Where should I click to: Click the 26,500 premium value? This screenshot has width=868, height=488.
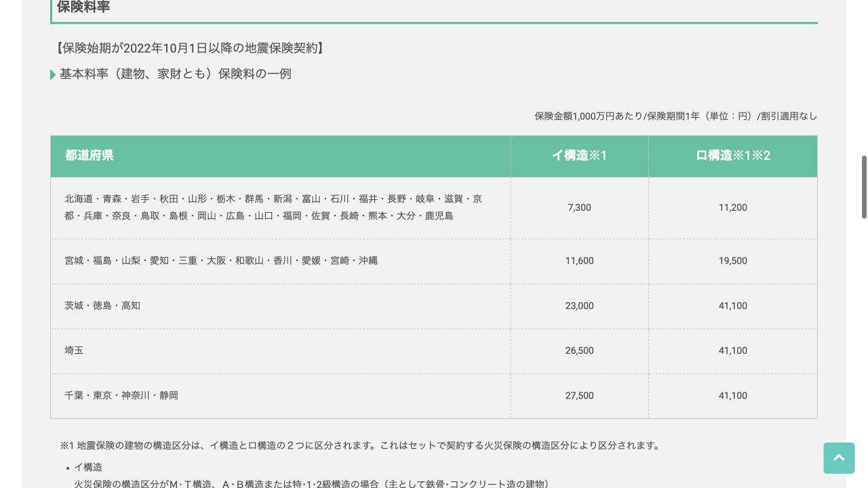[x=579, y=350]
